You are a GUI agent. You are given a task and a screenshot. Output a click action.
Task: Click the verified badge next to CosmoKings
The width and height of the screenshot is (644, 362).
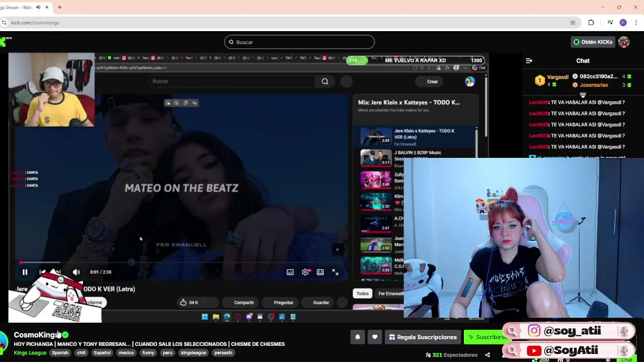click(x=65, y=335)
